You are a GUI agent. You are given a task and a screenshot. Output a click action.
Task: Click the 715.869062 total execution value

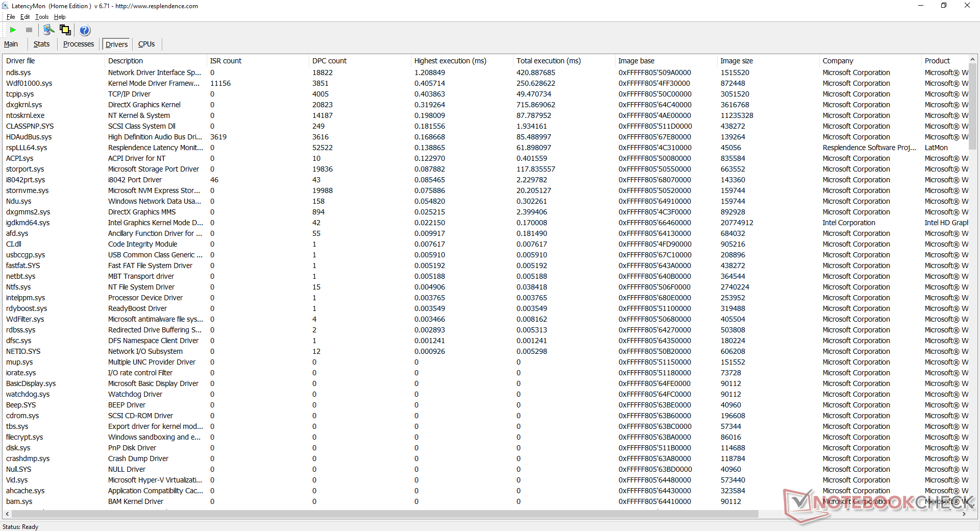(535, 105)
